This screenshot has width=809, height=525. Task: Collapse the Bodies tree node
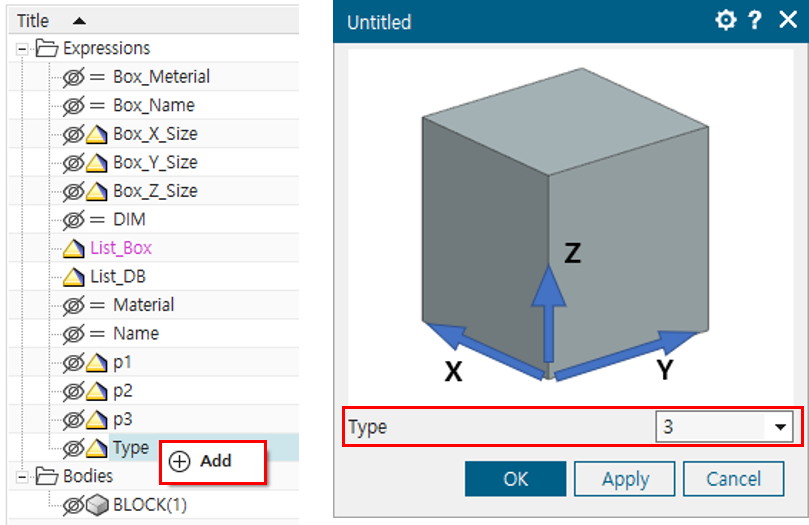click(22, 476)
